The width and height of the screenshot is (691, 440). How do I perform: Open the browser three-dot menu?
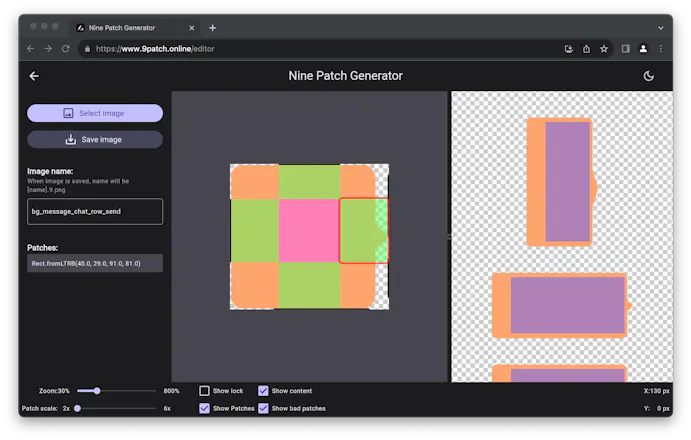(x=661, y=49)
